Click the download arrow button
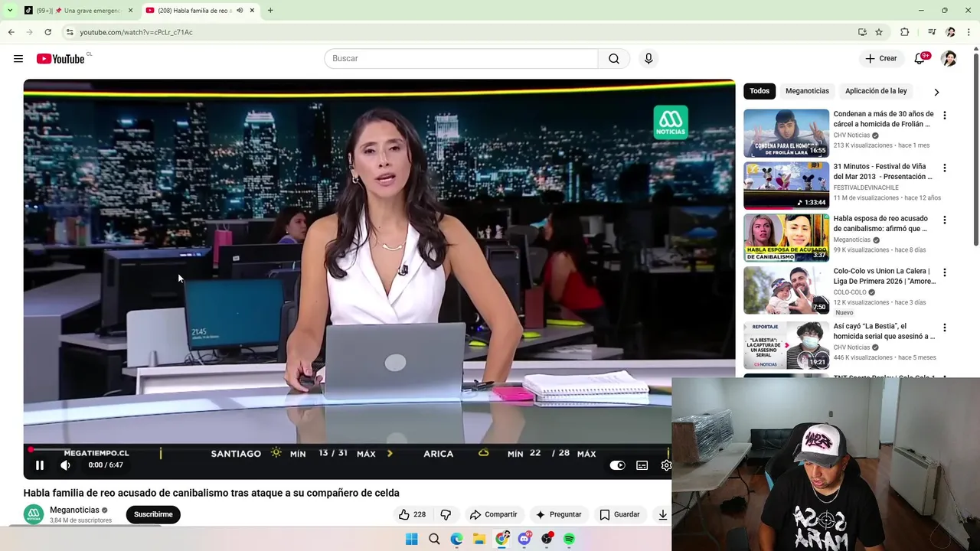 click(662, 514)
